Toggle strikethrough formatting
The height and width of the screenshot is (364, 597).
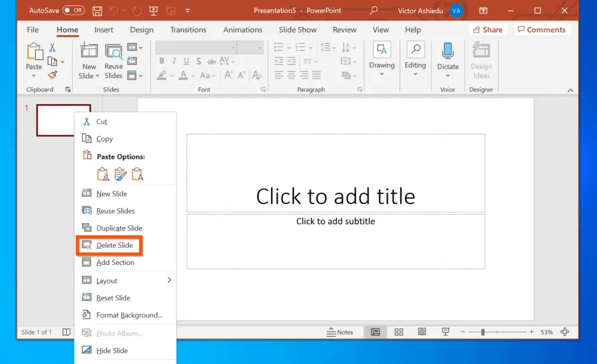[199, 61]
